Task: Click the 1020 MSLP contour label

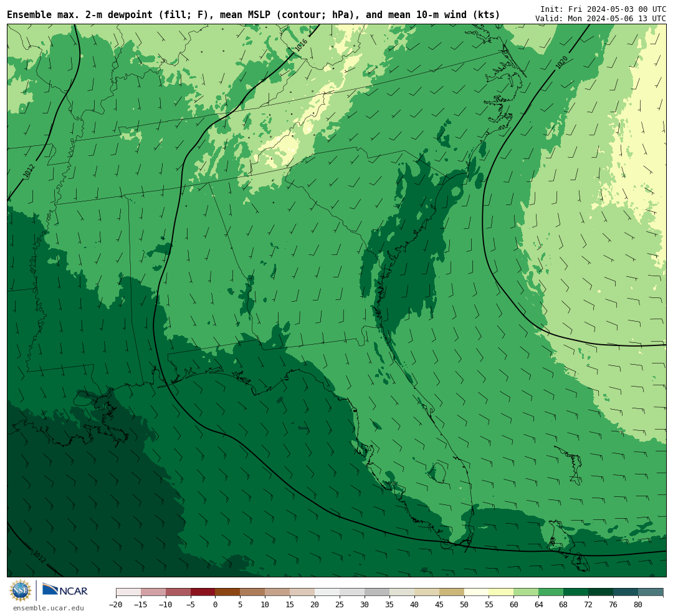Action: click(x=561, y=62)
